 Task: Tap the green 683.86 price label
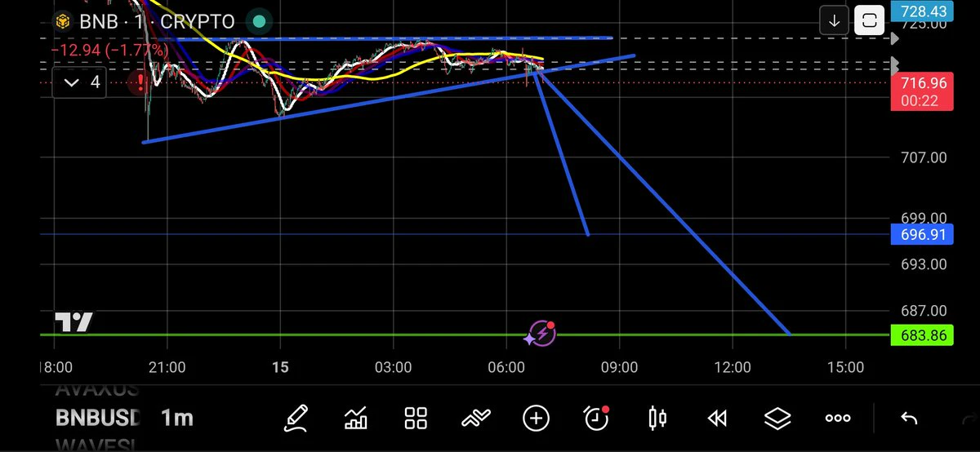(x=924, y=335)
